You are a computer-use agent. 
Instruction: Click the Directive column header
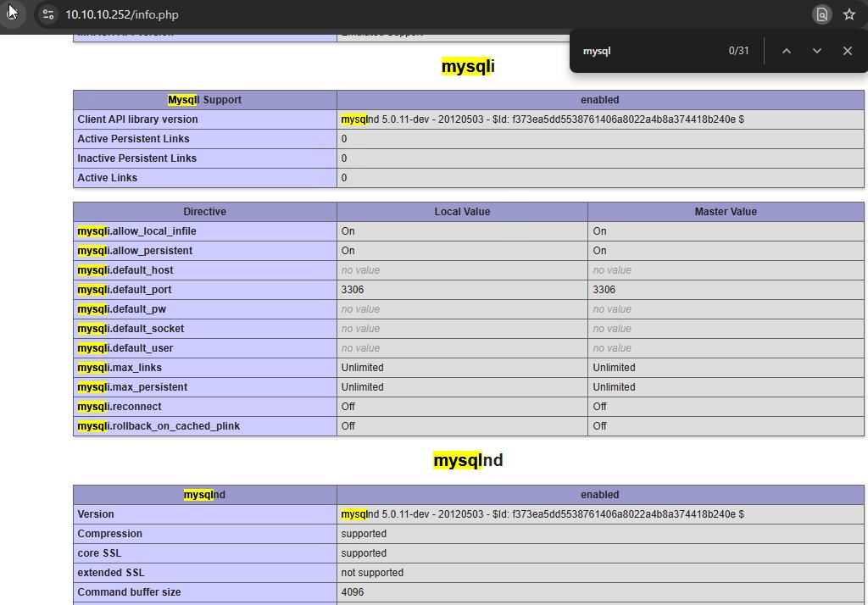coord(204,212)
